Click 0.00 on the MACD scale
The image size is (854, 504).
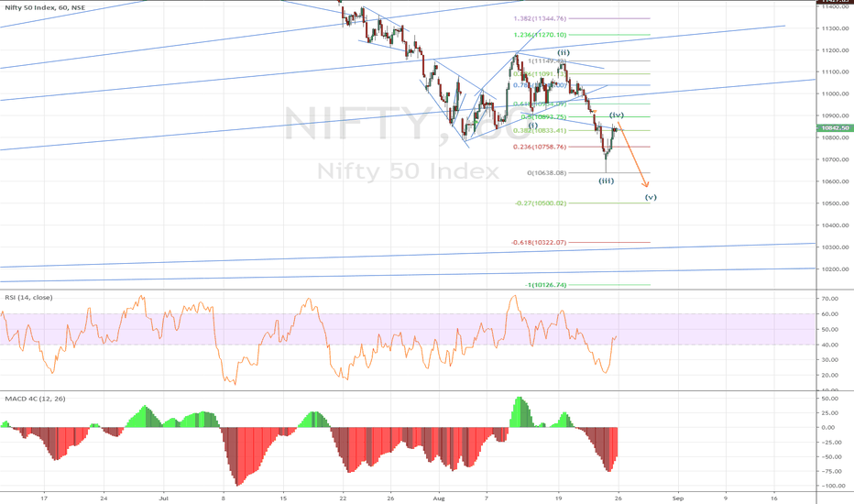pyautogui.click(x=828, y=427)
